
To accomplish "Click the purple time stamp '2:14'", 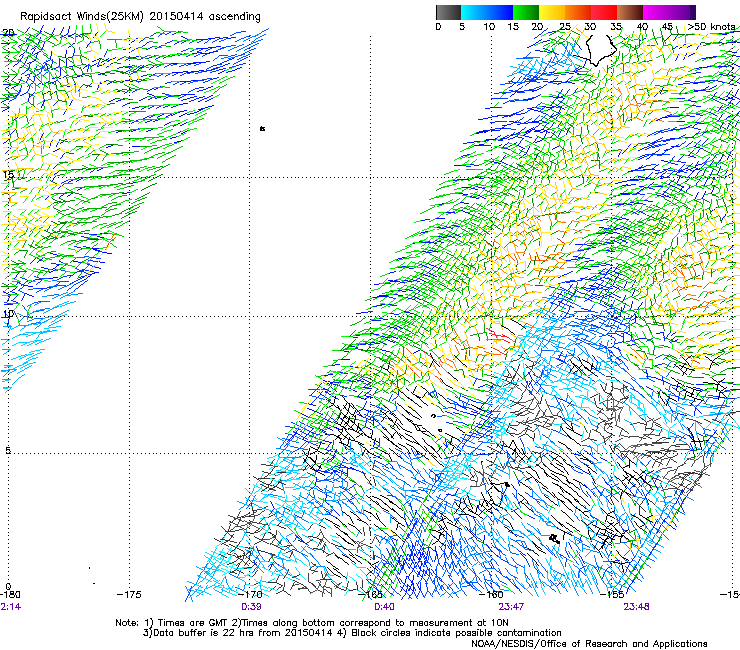I will click(10, 607).
